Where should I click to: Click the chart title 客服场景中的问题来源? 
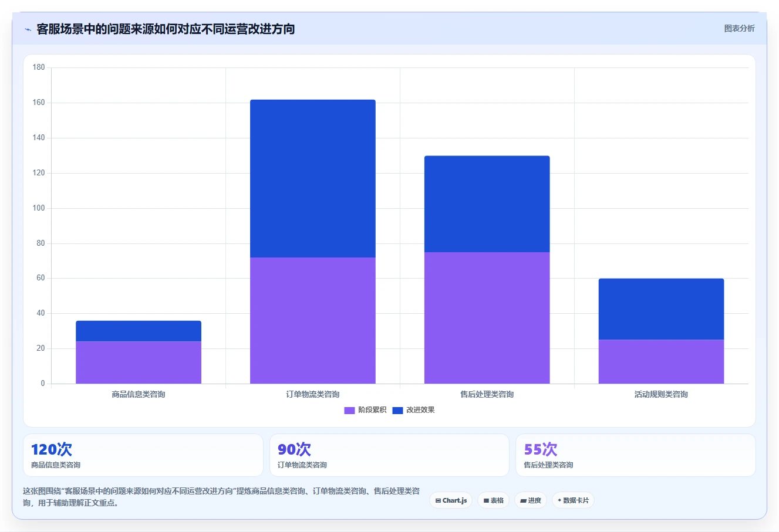166,29
